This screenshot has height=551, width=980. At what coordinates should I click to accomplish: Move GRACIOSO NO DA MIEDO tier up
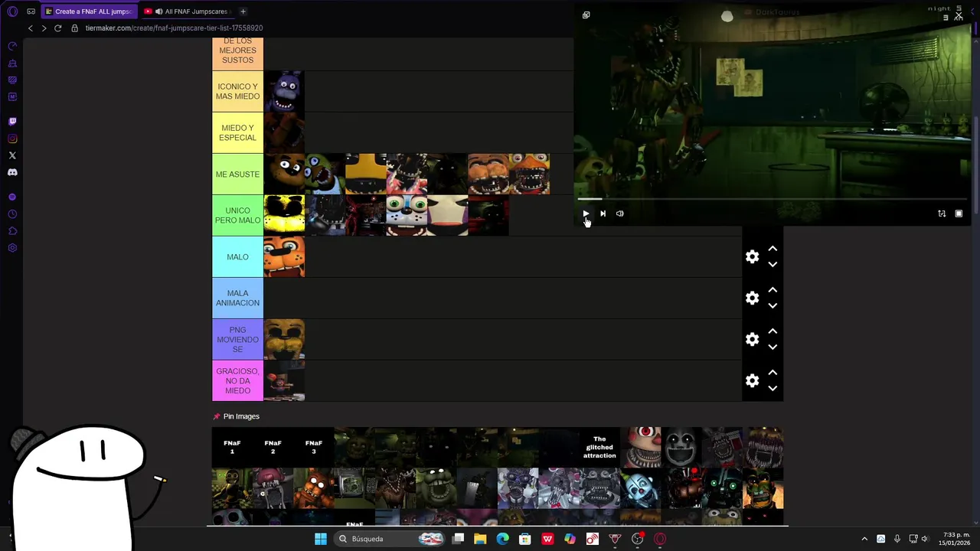coord(773,373)
